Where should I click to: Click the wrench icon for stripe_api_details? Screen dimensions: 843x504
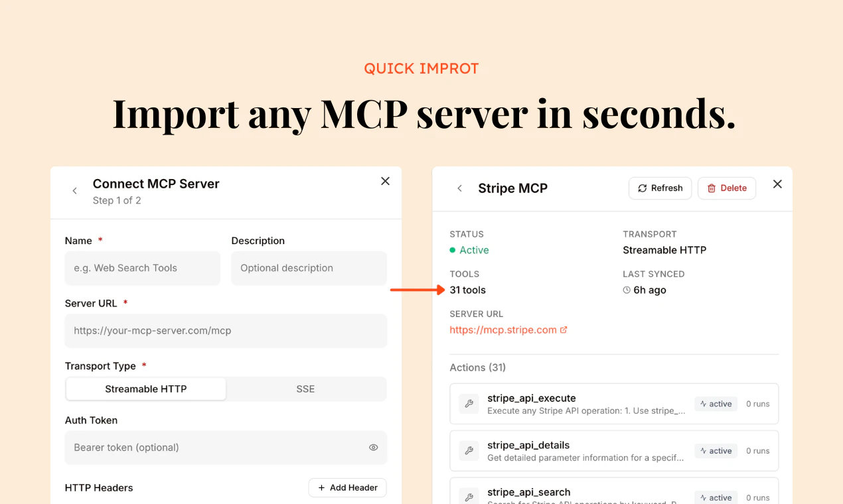469,451
